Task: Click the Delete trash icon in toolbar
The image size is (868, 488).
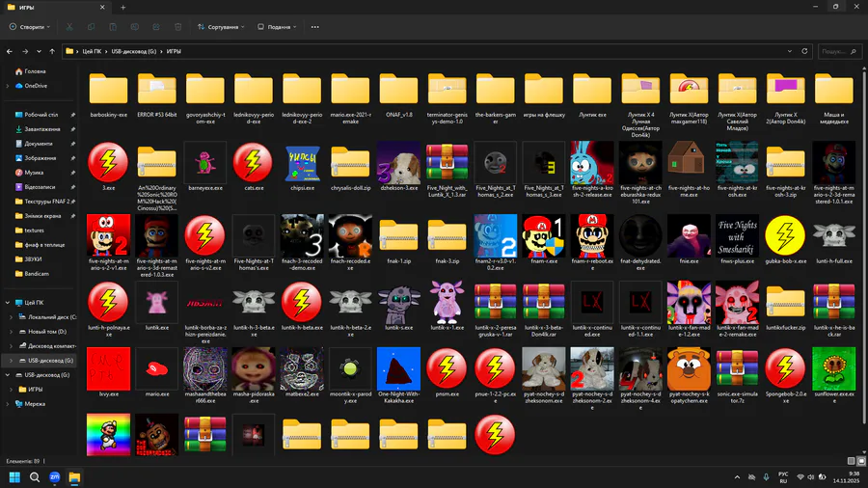Action: click(x=177, y=27)
